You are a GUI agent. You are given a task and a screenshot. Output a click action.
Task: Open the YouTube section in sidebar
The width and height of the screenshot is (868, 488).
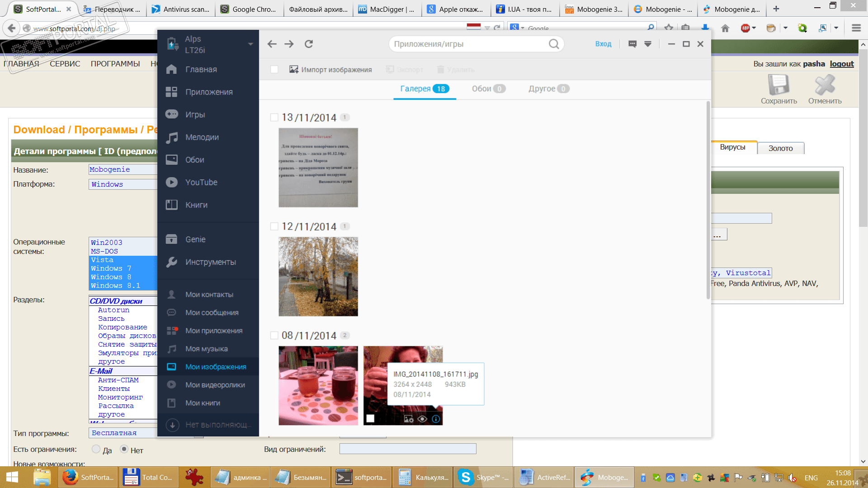coord(201,182)
